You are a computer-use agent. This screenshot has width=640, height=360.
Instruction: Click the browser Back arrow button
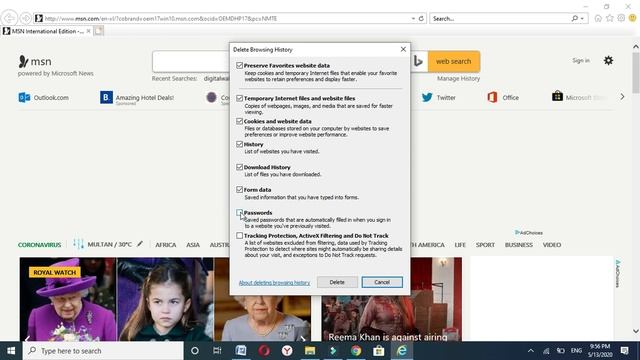tap(9, 18)
